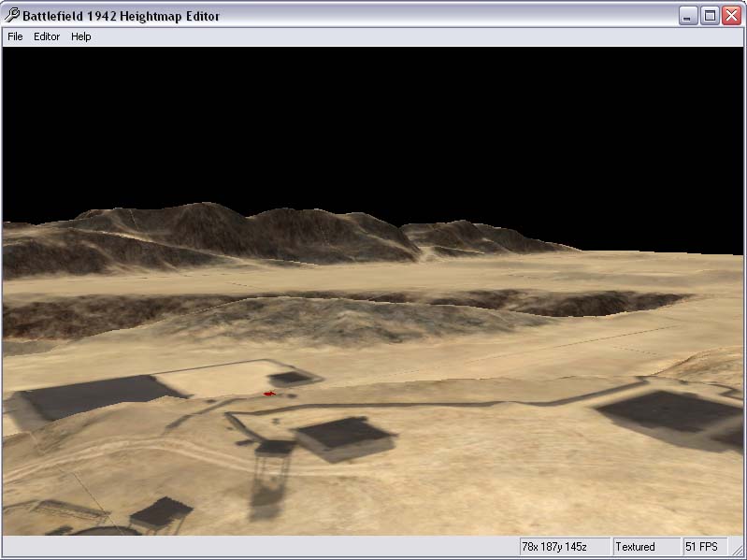This screenshot has height=560, width=747.
Task: Maximize the Heightmap Editor window
Action: click(x=711, y=15)
